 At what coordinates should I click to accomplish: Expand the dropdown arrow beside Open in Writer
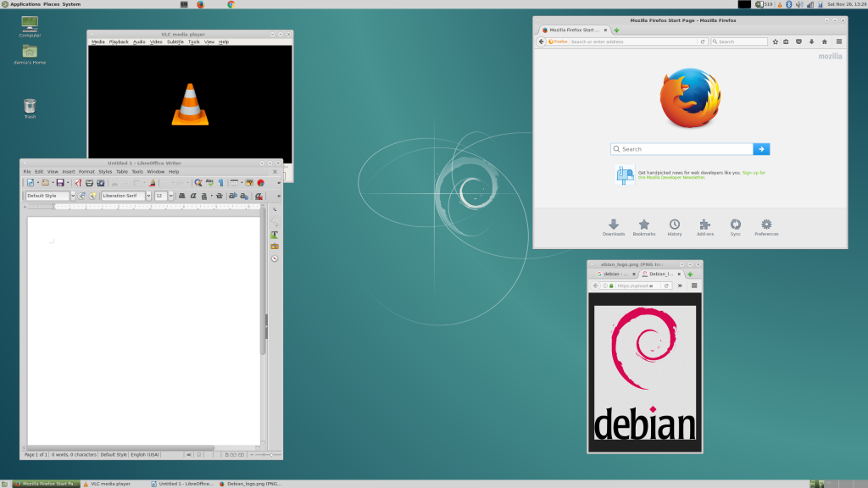[x=53, y=183]
